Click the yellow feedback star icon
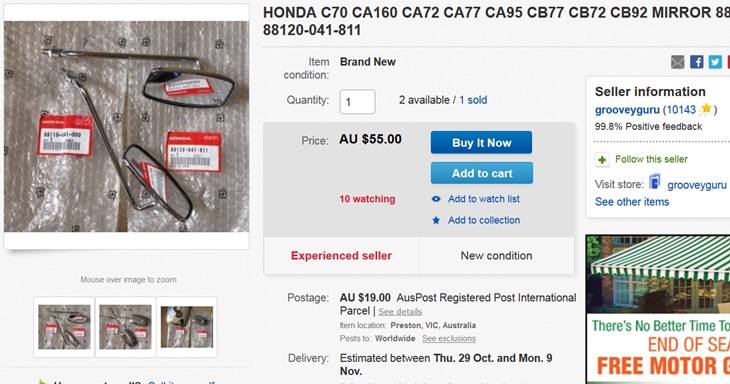 706,109
